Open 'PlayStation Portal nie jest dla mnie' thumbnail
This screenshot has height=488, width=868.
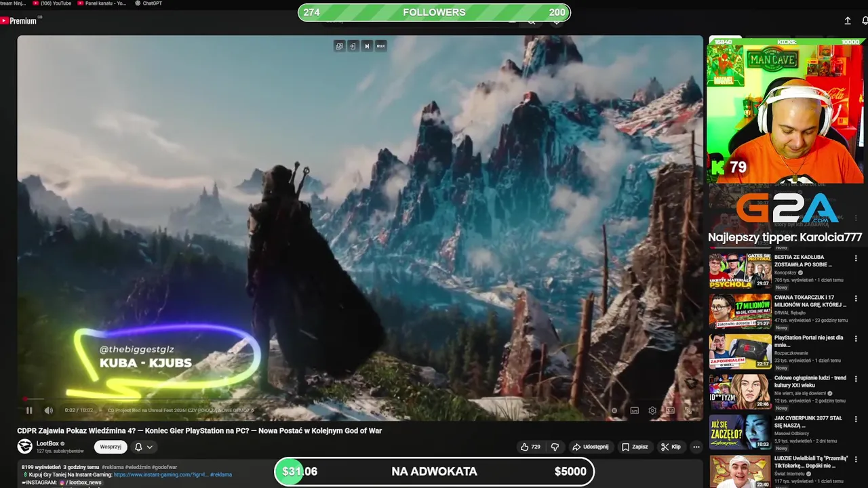[x=741, y=350]
